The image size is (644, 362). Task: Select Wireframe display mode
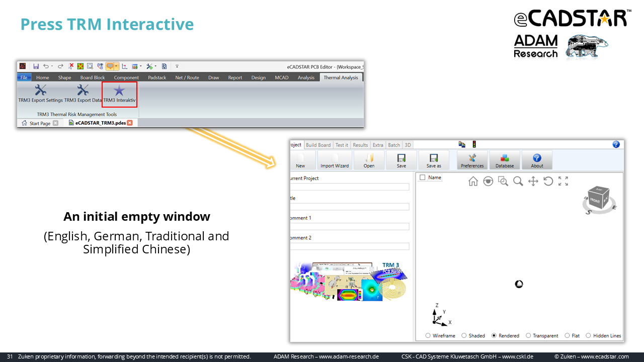click(440, 335)
